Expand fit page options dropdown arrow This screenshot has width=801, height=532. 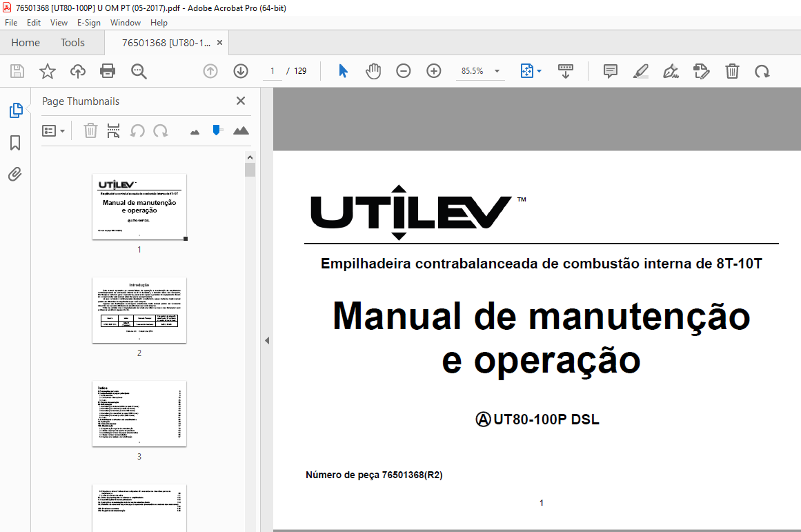coord(539,71)
